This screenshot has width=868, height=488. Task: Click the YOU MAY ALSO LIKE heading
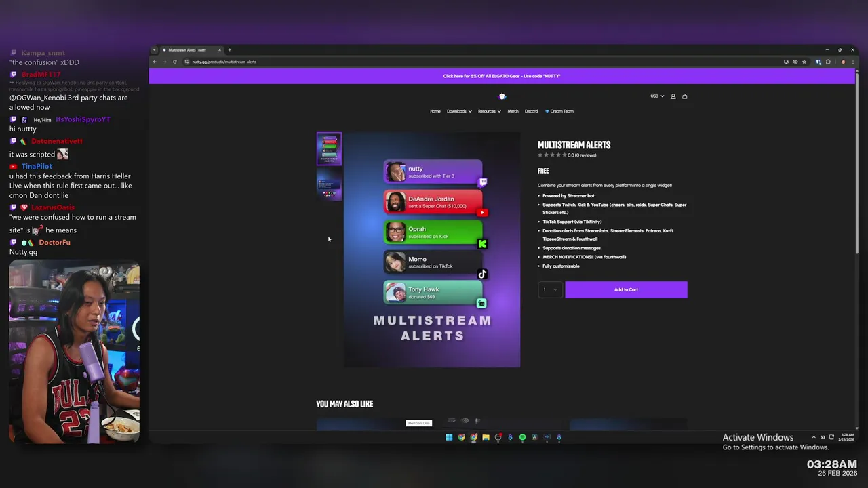[344, 404]
